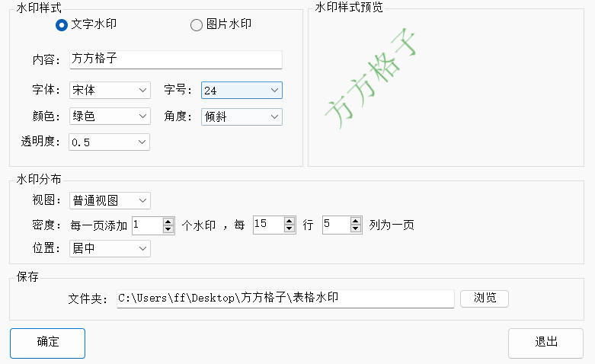The width and height of the screenshot is (595, 364).
Task: Increase rows per page with up arrow
Action: click(x=290, y=221)
